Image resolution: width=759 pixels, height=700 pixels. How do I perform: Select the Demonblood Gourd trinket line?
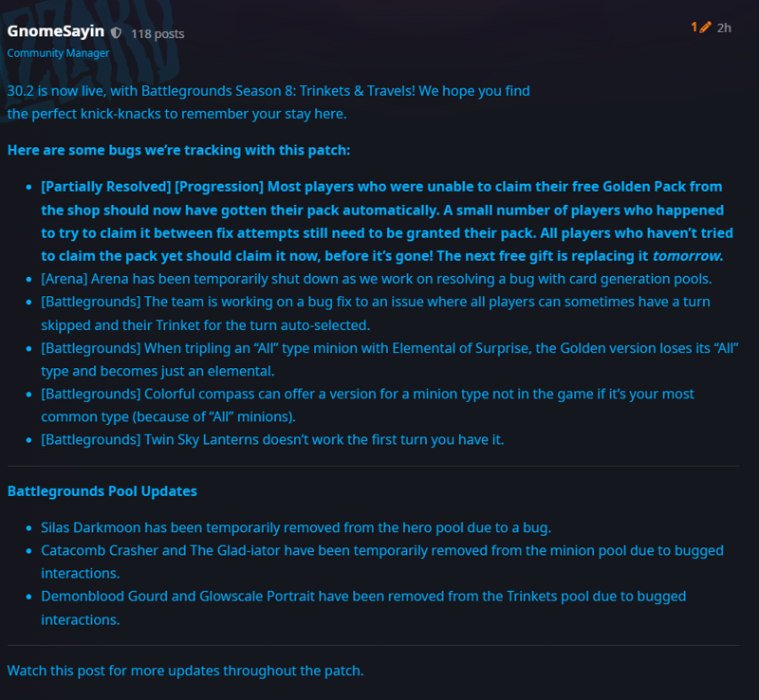(363, 608)
